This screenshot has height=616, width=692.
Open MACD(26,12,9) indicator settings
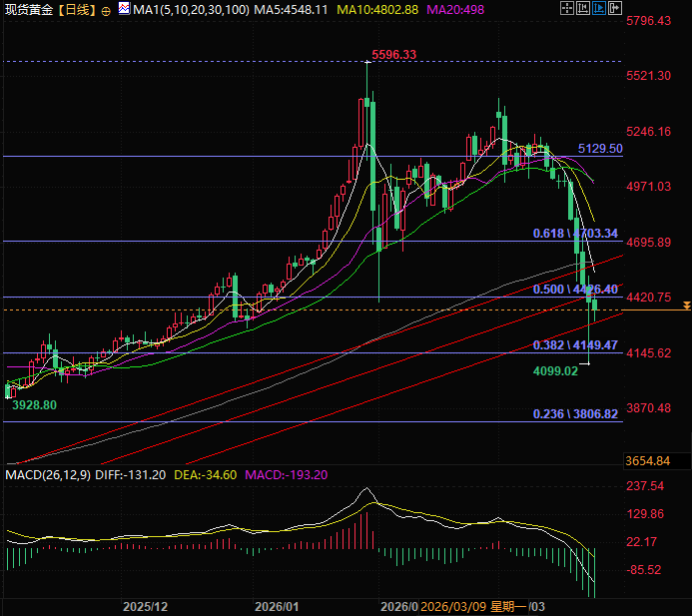click(x=48, y=475)
